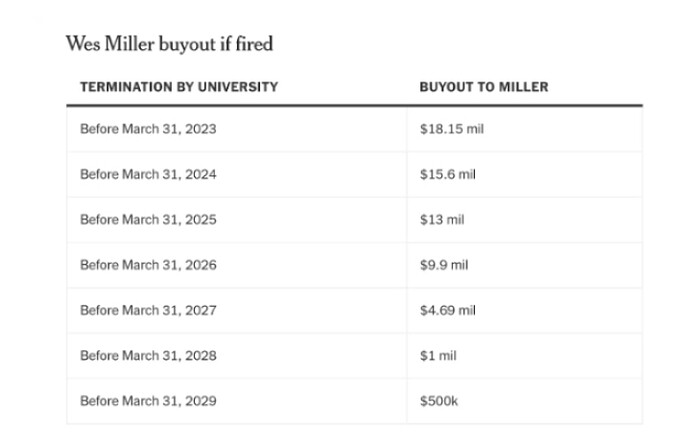
Task: Select the $15.6 mil buyout value
Action: [x=448, y=174]
